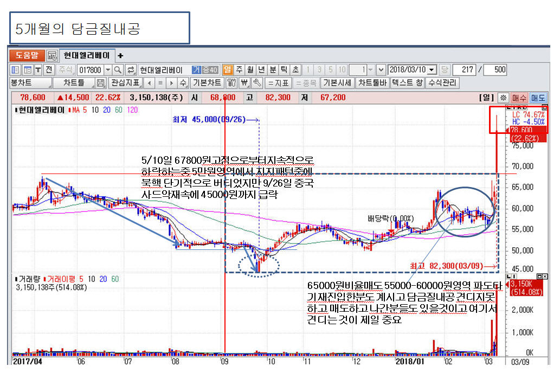This screenshot has height=392, width=560.
Task: Click the T text tool icon
Action: point(38,70)
